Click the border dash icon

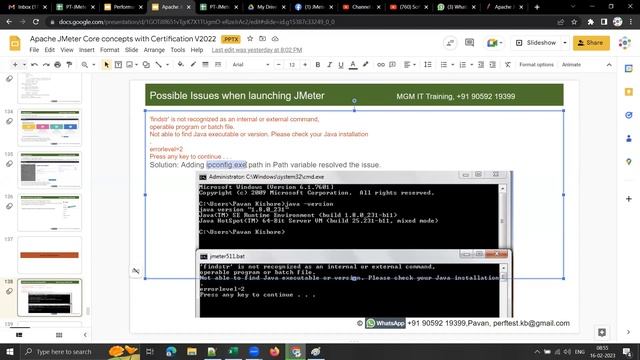pos(218,64)
